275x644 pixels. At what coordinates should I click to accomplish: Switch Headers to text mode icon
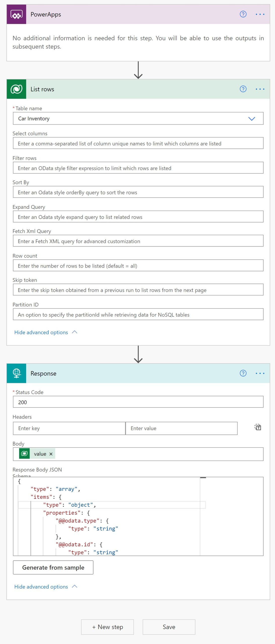coord(258,427)
